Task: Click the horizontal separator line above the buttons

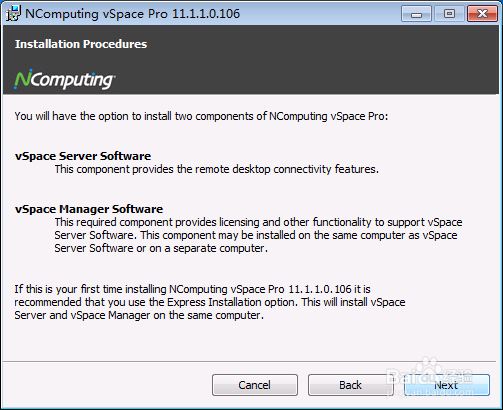Action: click(x=249, y=361)
